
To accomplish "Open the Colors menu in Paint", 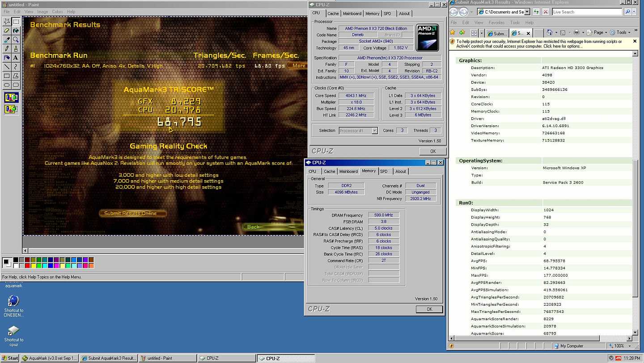I will [57, 12].
